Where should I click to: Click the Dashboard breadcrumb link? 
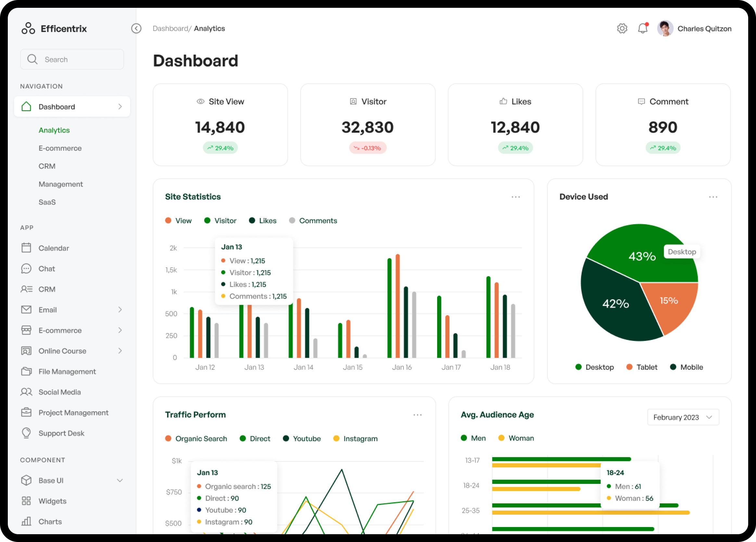pyautogui.click(x=170, y=29)
